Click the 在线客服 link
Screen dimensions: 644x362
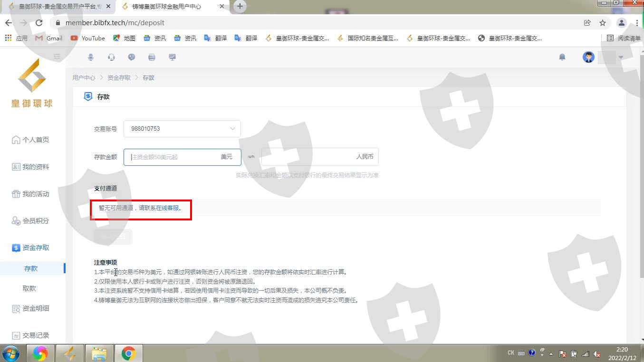tap(167, 208)
